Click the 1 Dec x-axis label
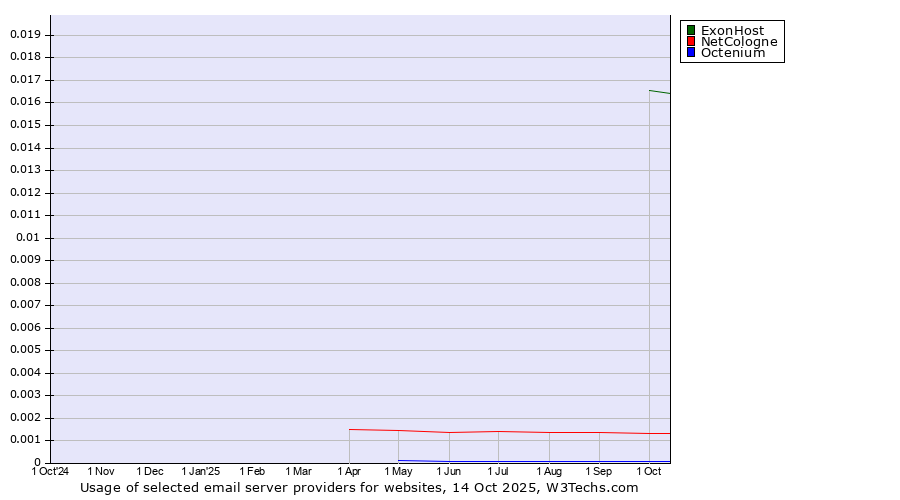The height and width of the screenshot is (500, 900). pos(150,471)
